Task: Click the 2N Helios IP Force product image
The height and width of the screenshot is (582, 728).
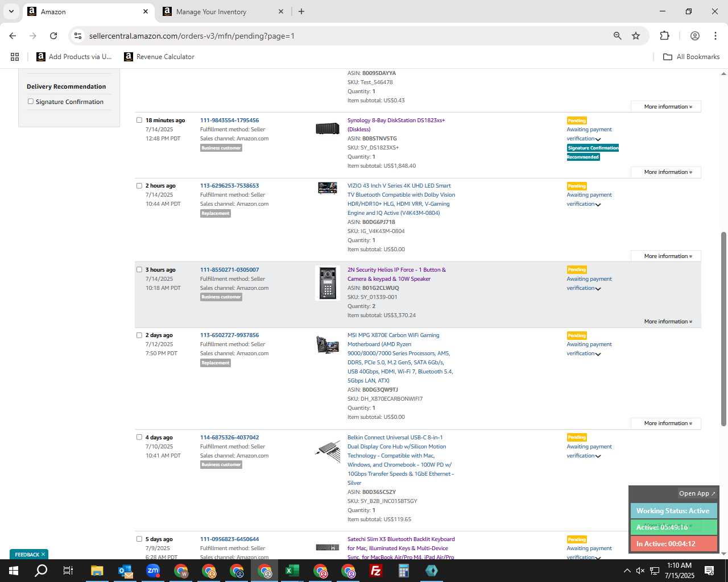Action: point(328,282)
